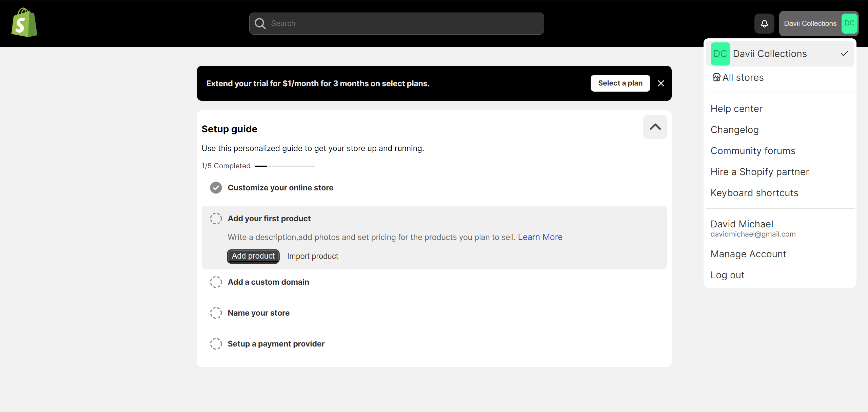Expand Name your store step
Viewport: 868px width, 412px height.
(x=259, y=313)
